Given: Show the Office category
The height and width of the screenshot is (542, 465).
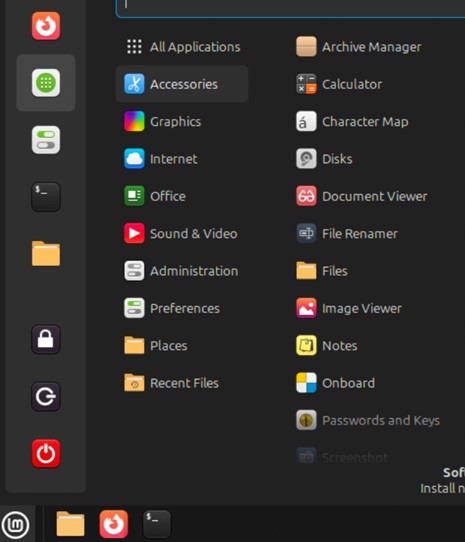Looking at the screenshot, I should point(182,196).
